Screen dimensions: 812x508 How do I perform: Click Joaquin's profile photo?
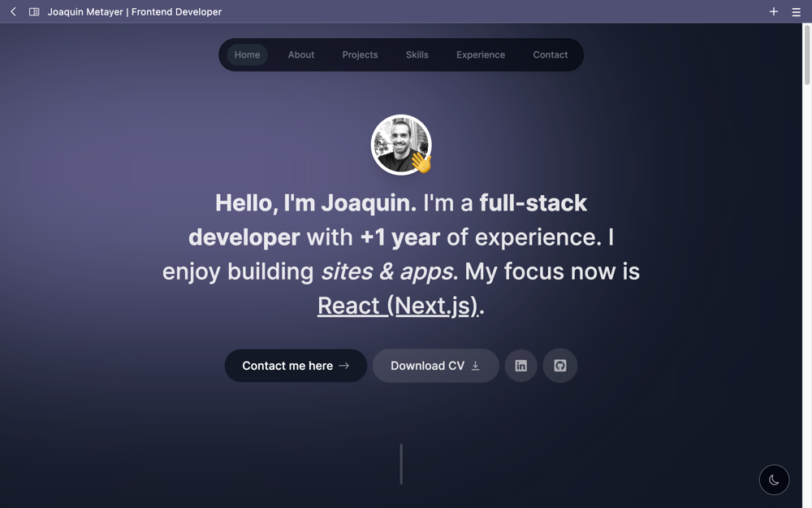(x=401, y=145)
